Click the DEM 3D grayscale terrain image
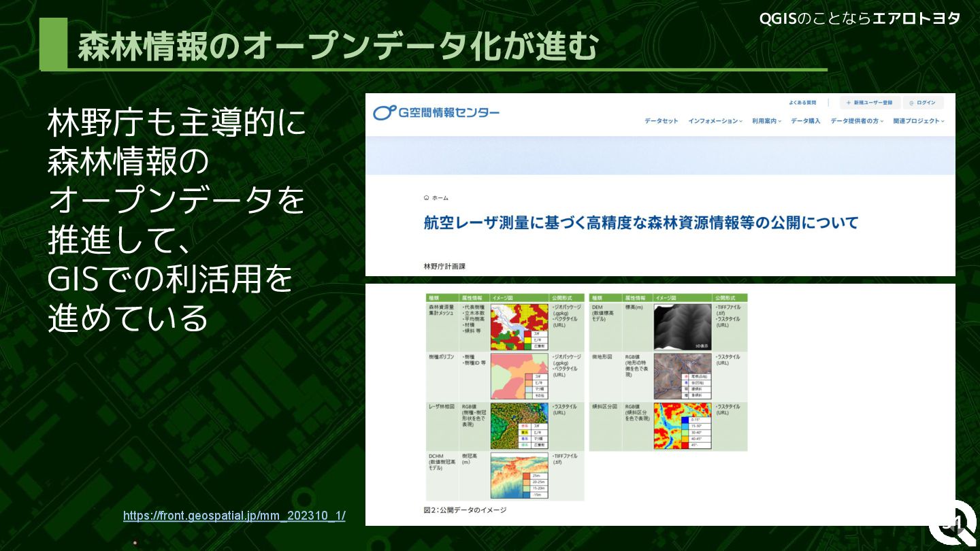The width and height of the screenshot is (980, 551). (x=683, y=327)
